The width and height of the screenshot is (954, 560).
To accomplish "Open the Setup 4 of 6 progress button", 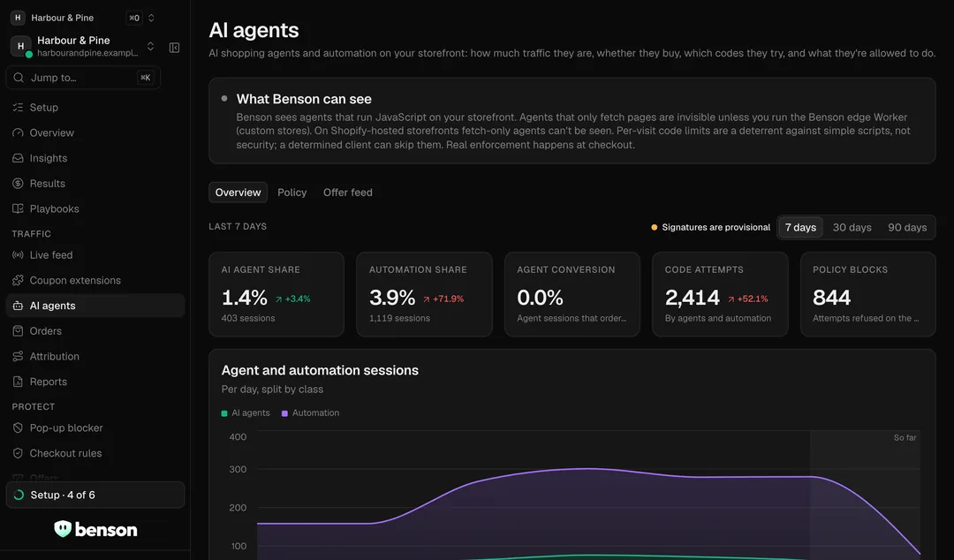I will 95,495.
